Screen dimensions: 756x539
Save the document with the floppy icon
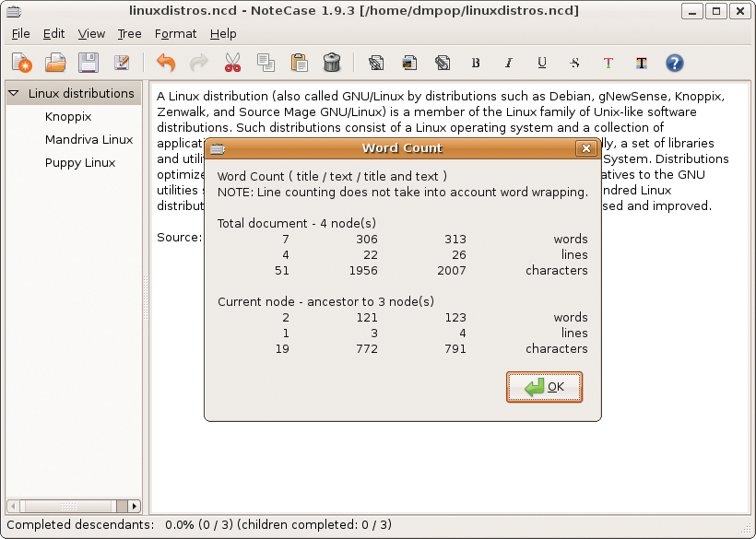[89, 63]
